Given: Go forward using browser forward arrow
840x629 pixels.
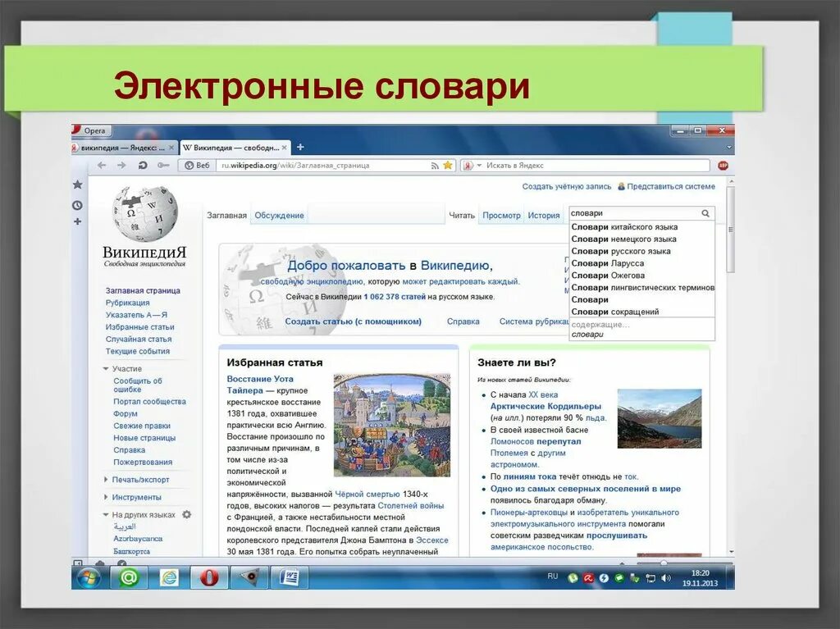Looking at the screenshot, I should tap(121, 166).
